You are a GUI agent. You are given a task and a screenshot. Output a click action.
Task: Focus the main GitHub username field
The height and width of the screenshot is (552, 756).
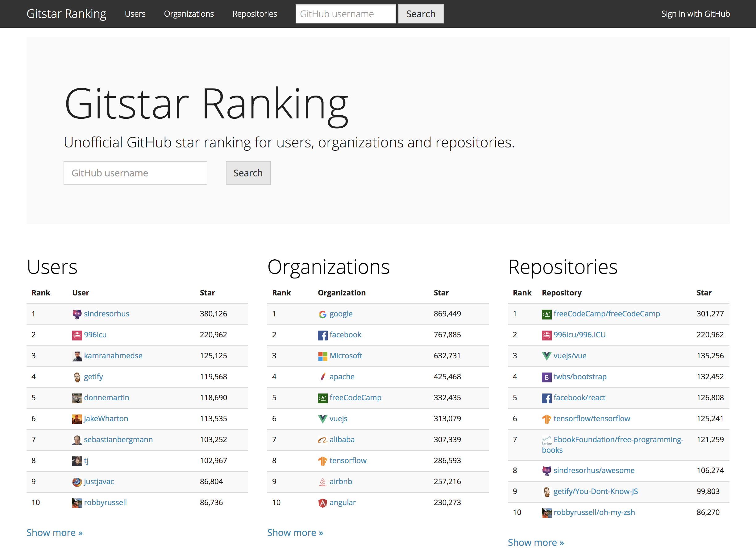(135, 173)
